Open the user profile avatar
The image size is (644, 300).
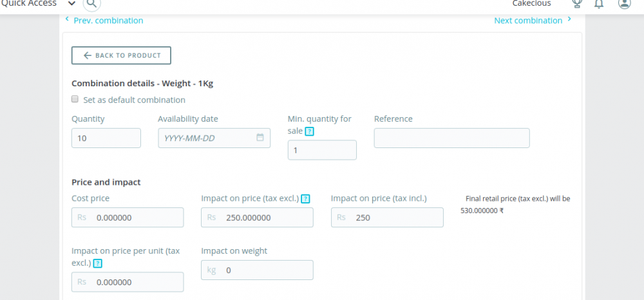tap(623, 4)
